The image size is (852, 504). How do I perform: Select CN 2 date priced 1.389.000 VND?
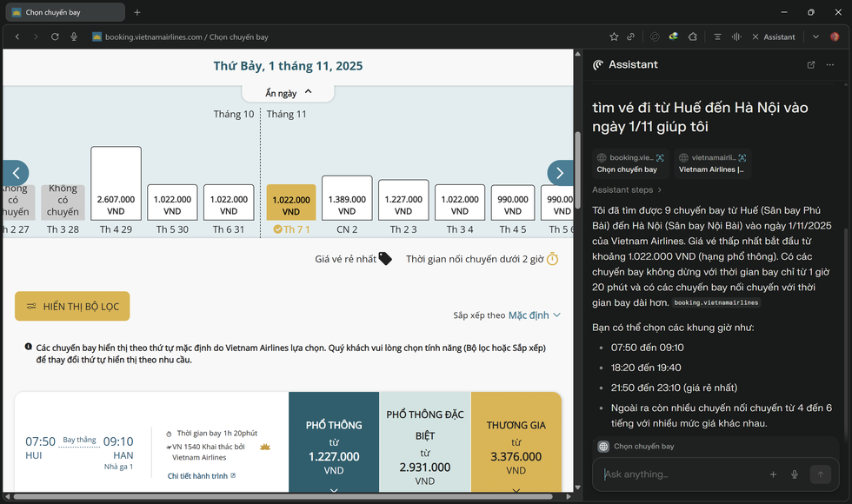(x=347, y=198)
